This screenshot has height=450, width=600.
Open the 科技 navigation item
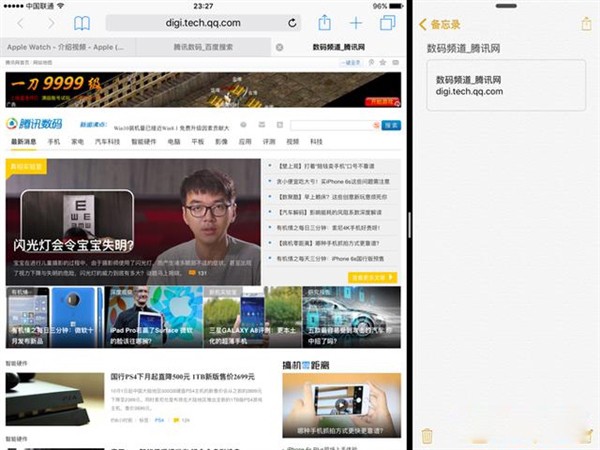(x=316, y=142)
